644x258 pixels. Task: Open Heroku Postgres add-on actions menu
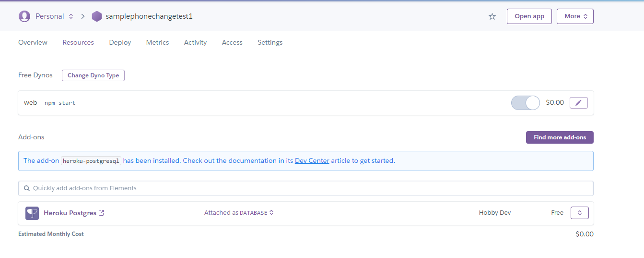pos(579,213)
